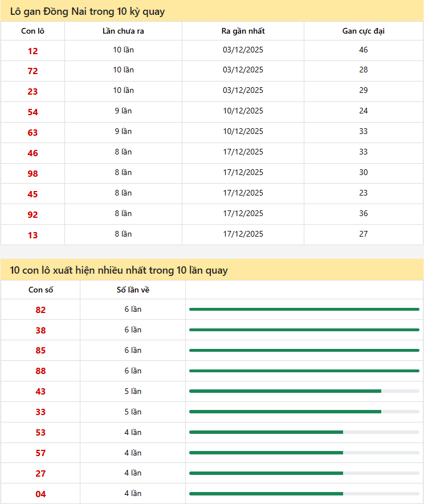Click lottery number 12 in first table

[x=32, y=51]
